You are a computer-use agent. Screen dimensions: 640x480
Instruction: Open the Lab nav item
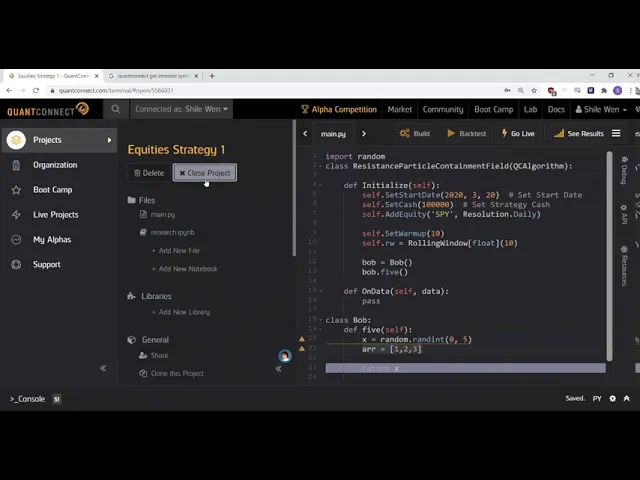tap(530, 109)
